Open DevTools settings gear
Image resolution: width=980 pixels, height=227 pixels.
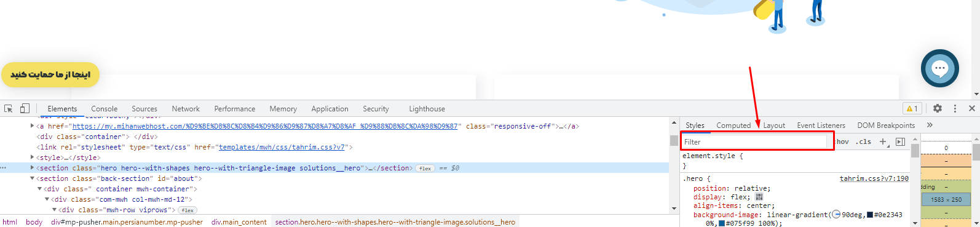pos(938,108)
